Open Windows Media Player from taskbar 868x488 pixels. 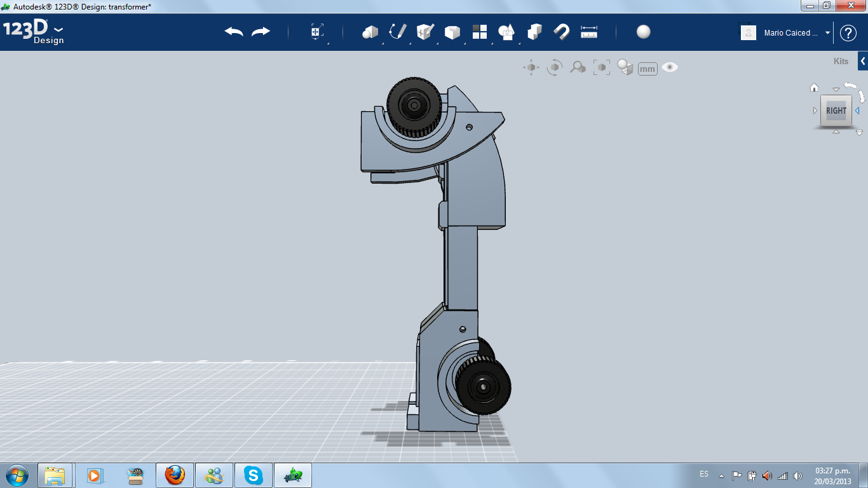[x=95, y=475]
